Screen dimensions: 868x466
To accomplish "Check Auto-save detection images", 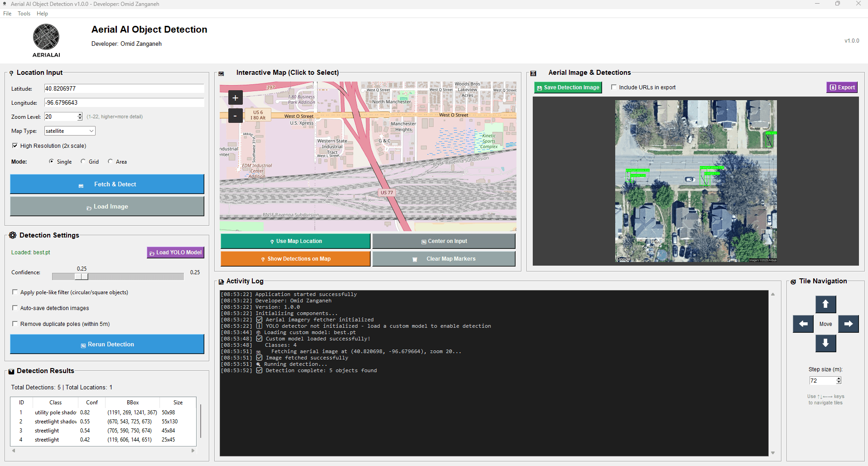I will click(x=15, y=308).
